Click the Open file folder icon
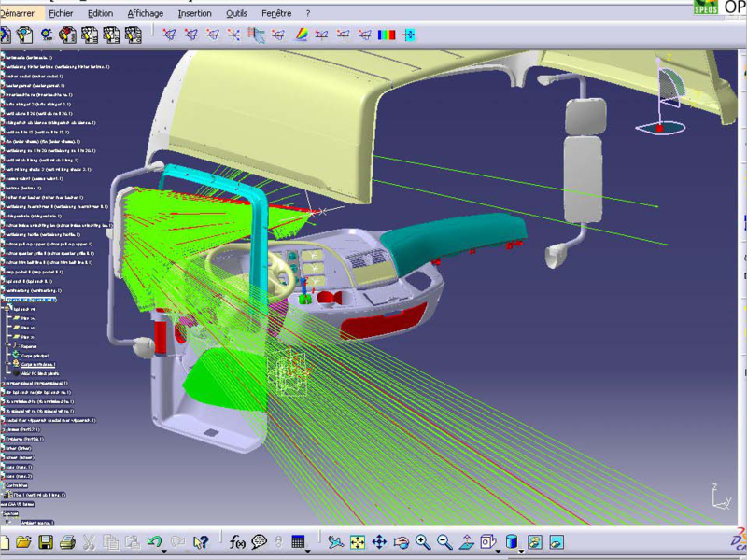The height and width of the screenshot is (560, 747). pos(24,541)
